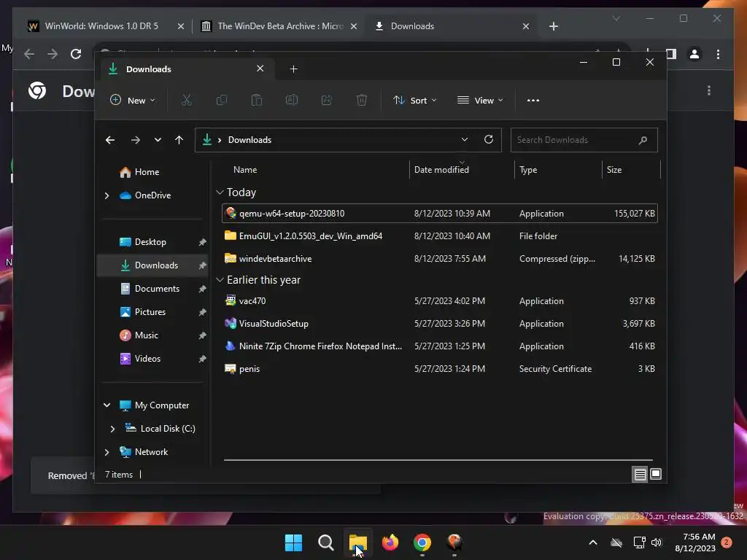Screen dimensions: 747x560
Task: Launch Firefox from the taskbar
Action: tap(390, 542)
